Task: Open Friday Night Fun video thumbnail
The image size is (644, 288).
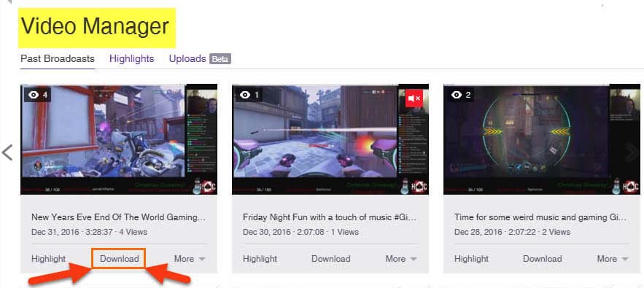Action: coord(330,139)
